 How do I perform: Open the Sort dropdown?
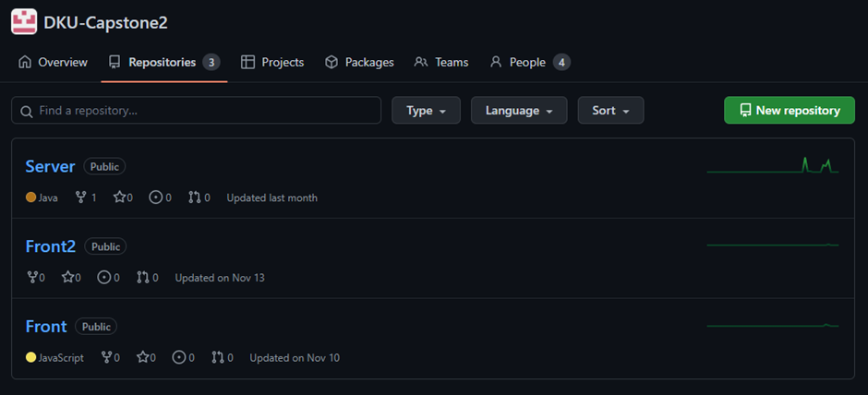point(610,111)
